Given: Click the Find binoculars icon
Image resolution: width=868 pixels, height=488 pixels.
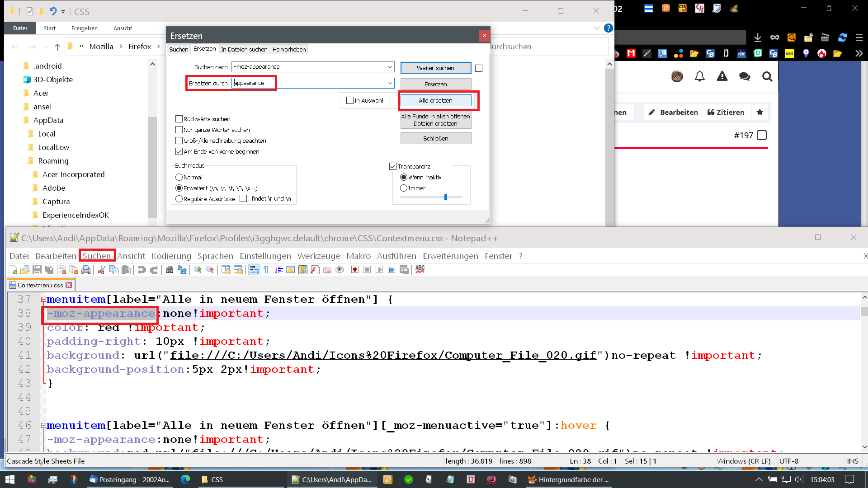Looking at the screenshot, I should click(x=170, y=270).
